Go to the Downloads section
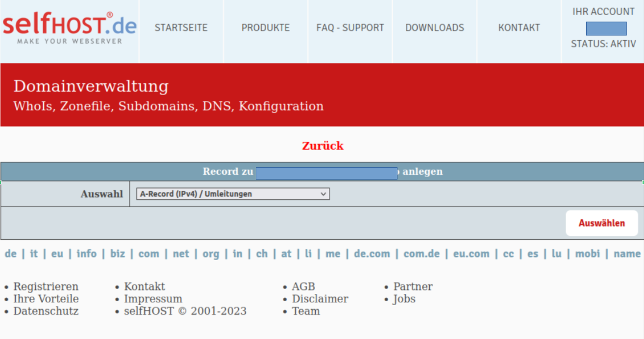Viewport: 644px width, 339px height. tap(434, 28)
